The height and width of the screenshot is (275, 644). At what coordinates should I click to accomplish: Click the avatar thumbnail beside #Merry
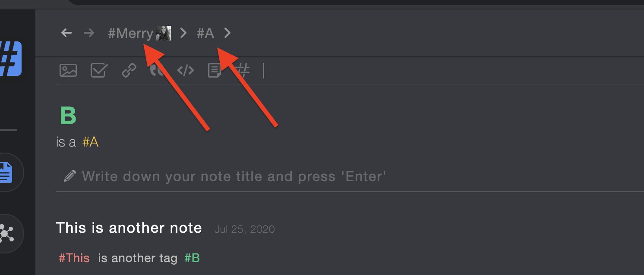[x=164, y=33]
